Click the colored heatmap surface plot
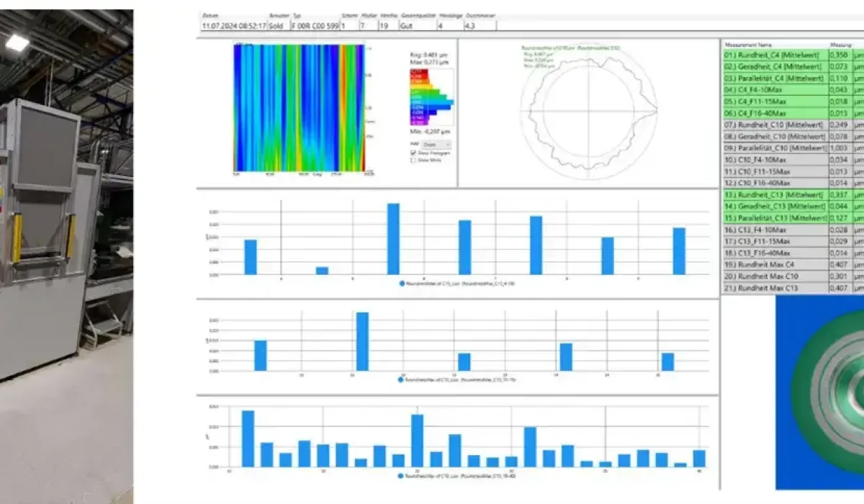This screenshot has width=864, height=504. point(299,108)
